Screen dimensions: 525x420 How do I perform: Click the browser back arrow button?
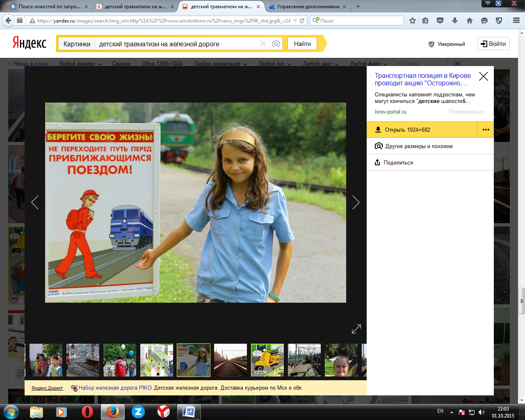(8, 21)
